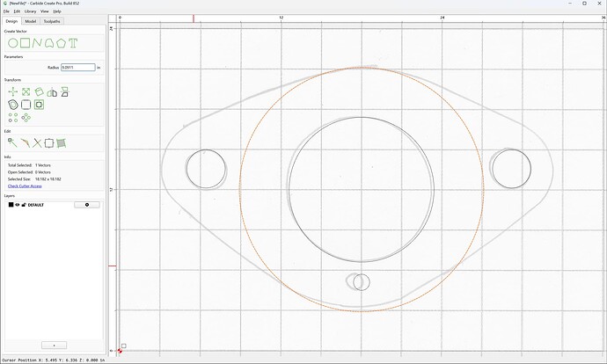Toggle the DEFAULT layer lock
The height and width of the screenshot is (364, 607).
(24, 205)
